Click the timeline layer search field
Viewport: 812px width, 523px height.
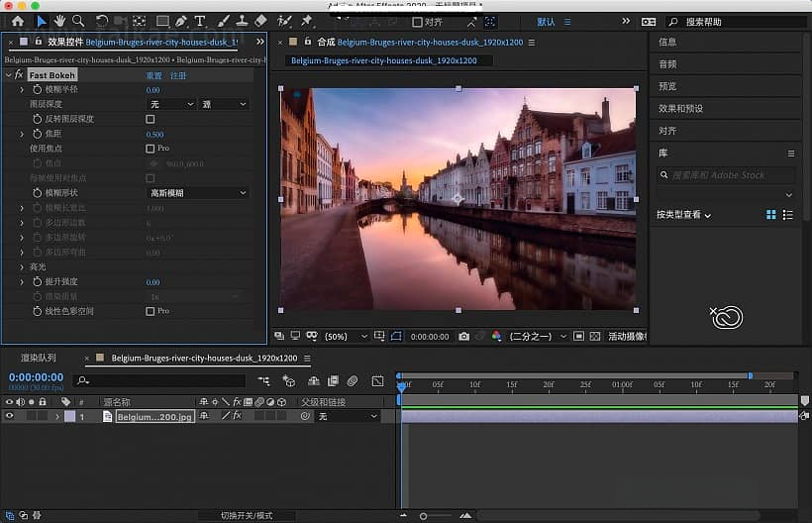point(159,381)
